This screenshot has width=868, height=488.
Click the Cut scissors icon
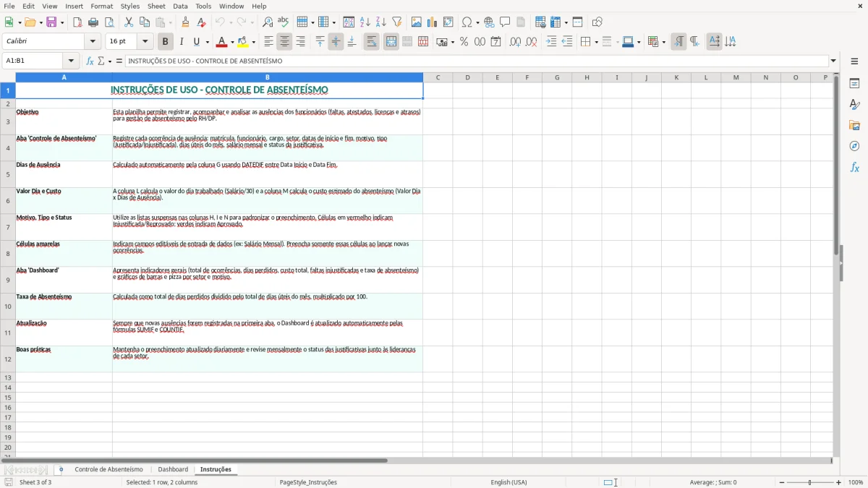pyautogui.click(x=129, y=22)
